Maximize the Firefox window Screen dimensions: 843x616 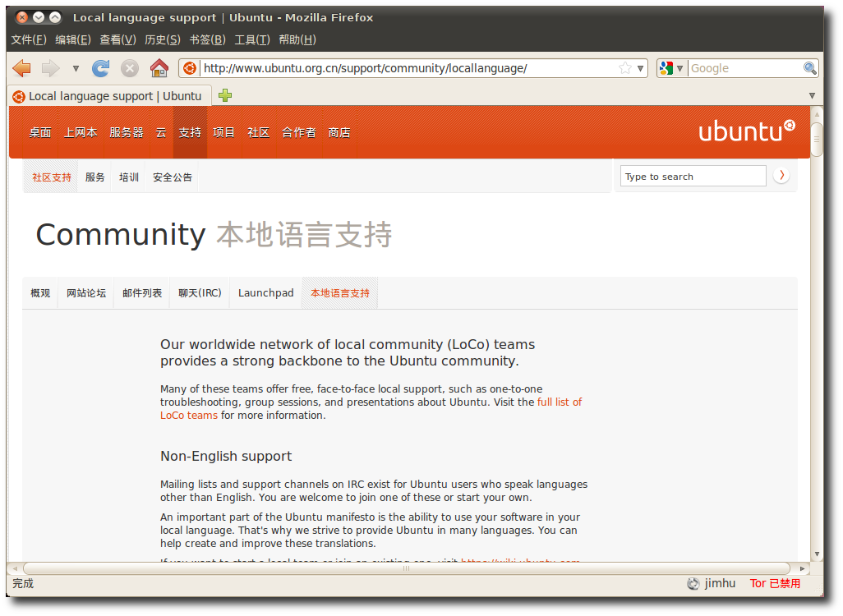(x=55, y=17)
